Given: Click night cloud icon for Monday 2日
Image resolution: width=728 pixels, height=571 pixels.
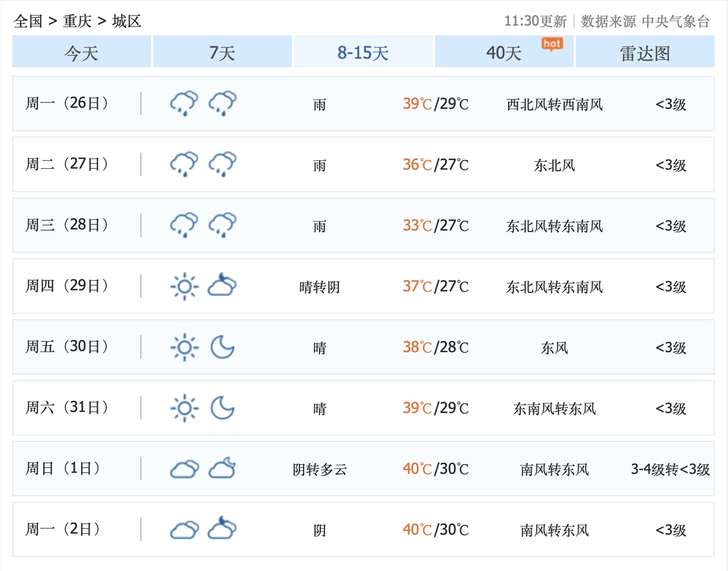Looking at the screenshot, I should tap(222, 528).
